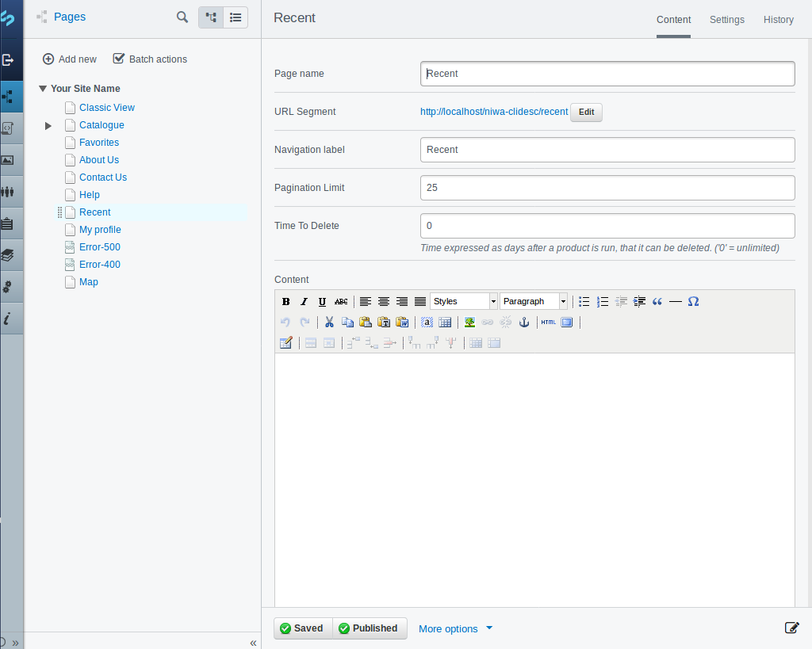Expand More options menu
This screenshot has width=812, height=649.
point(455,629)
